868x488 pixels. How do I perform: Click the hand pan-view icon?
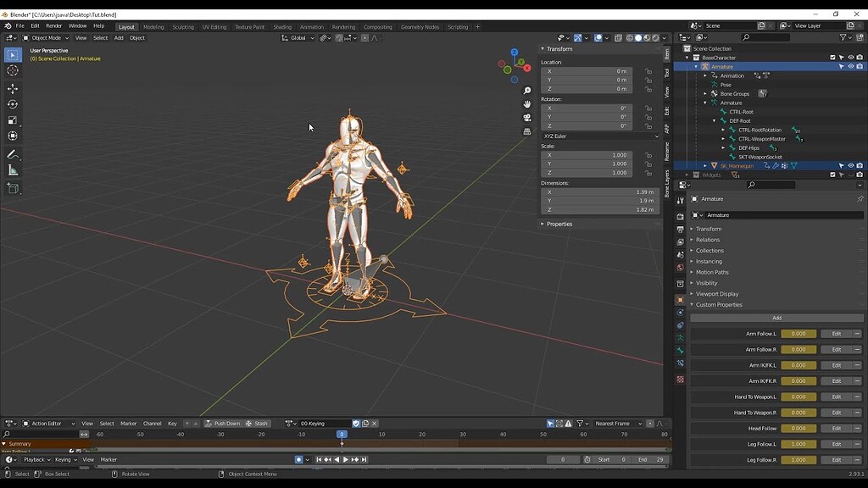pos(527,104)
